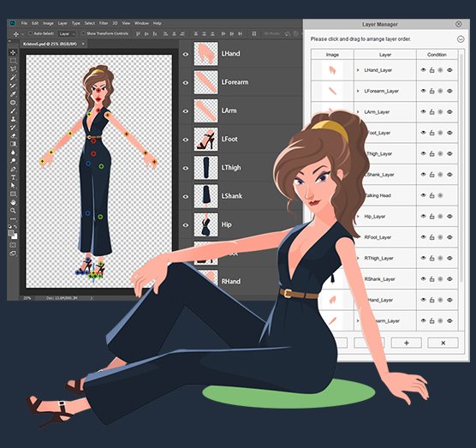Click the plus add layer button

[x=406, y=343]
